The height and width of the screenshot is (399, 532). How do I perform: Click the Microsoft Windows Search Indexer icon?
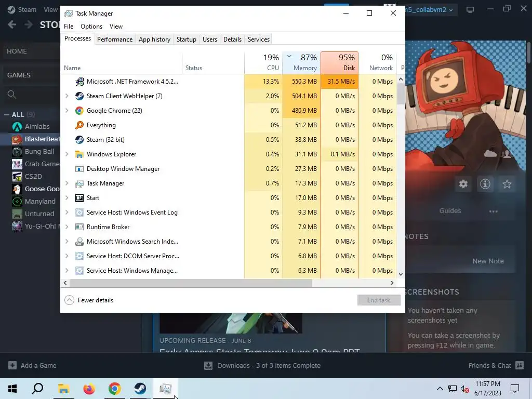pos(79,242)
